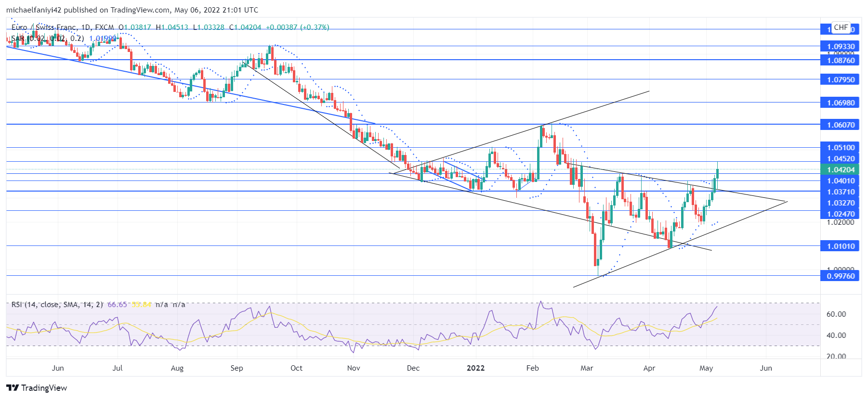The image size is (868, 399).
Task: Click the price change +0.00387 (+0.37%)
Action: point(297,27)
